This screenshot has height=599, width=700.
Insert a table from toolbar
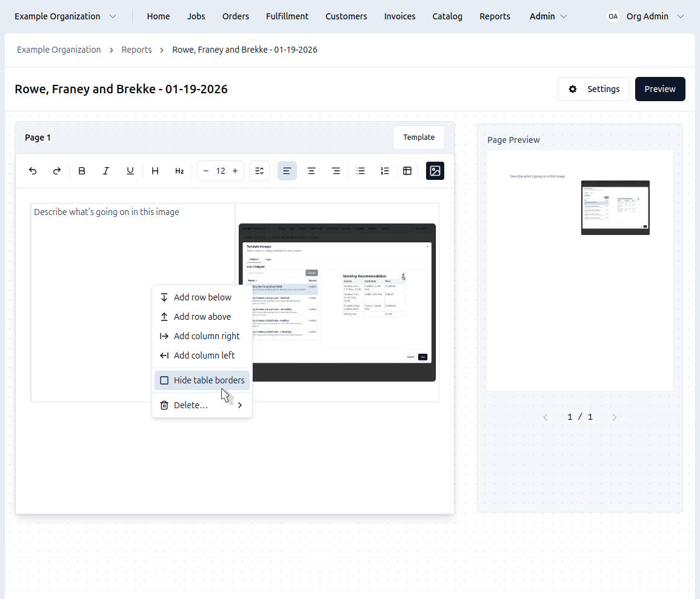[x=407, y=171]
